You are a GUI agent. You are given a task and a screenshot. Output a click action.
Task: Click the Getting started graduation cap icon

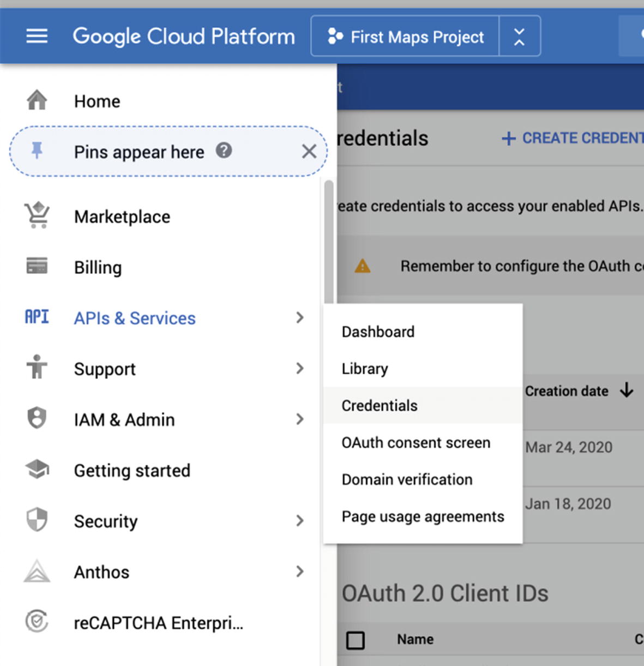click(x=37, y=469)
